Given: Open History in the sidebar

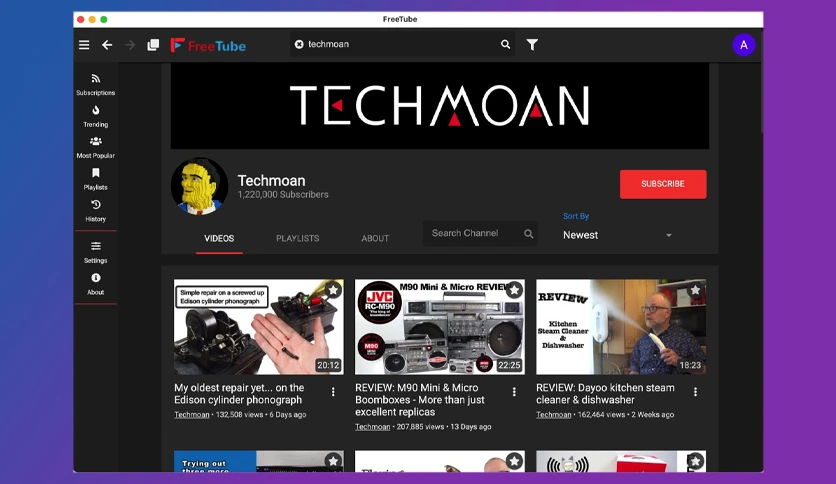Looking at the screenshot, I should tap(95, 211).
